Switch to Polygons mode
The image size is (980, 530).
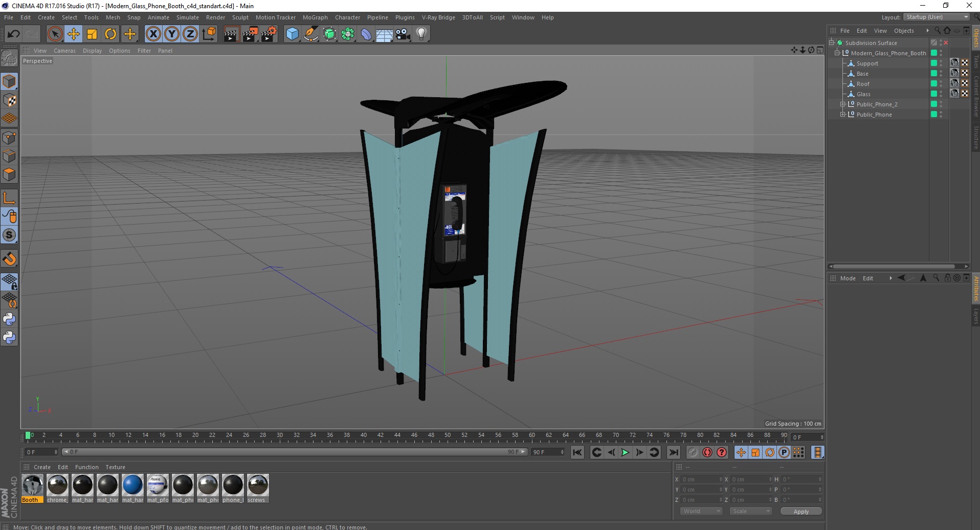point(9,174)
